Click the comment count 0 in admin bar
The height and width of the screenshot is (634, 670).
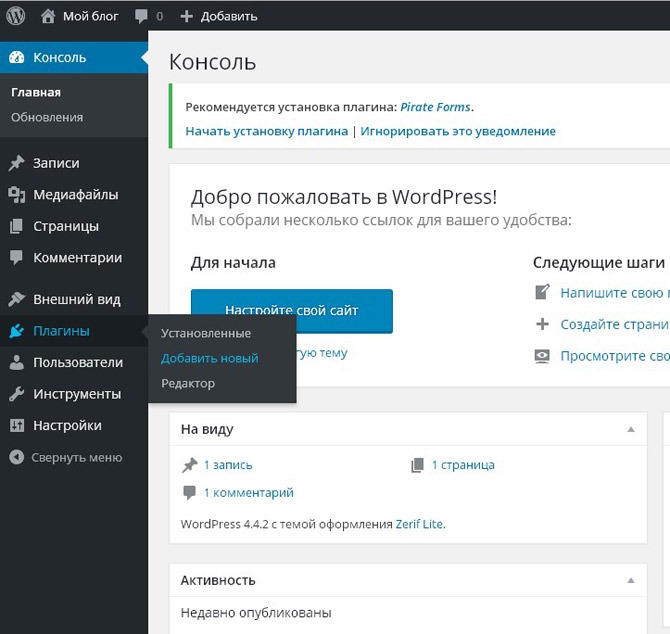click(160, 16)
